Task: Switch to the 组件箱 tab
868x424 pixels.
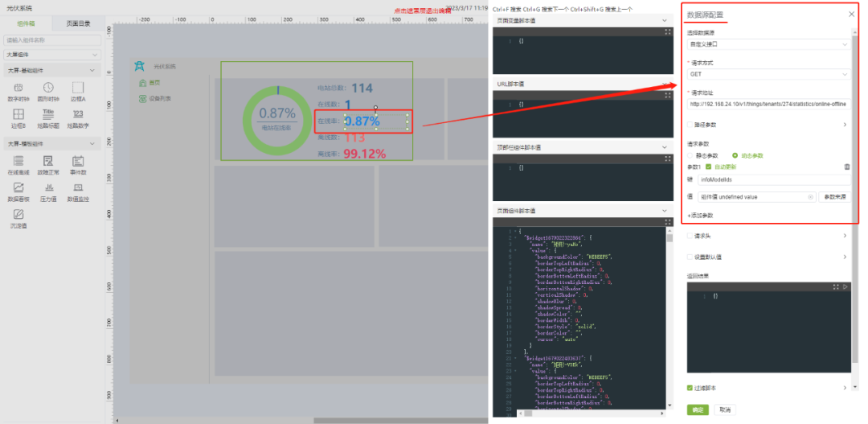Action: tap(26, 23)
